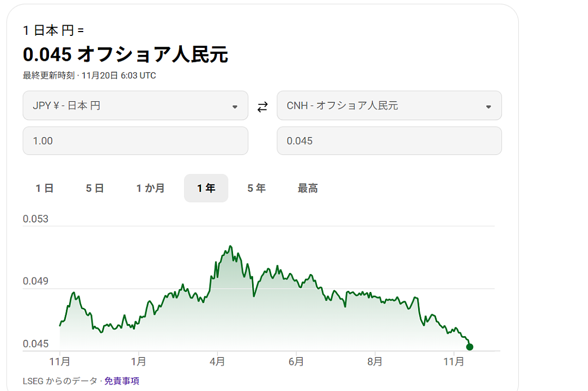Image resolution: width=588 pixels, height=391 pixels.
Task: Click the 0.053 y-axis label
Action: [35, 219]
